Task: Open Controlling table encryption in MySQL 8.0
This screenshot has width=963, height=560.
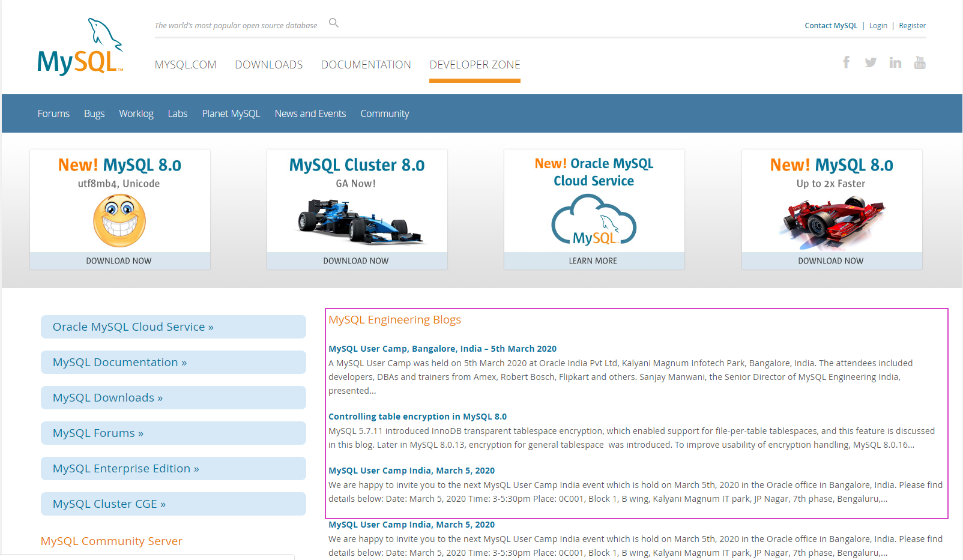Action: pyautogui.click(x=418, y=417)
